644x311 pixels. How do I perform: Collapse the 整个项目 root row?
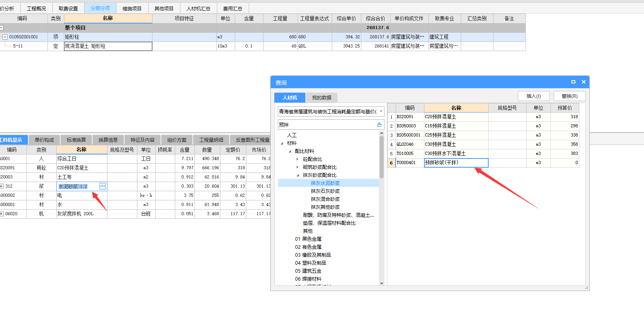pyautogui.click(x=2, y=28)
